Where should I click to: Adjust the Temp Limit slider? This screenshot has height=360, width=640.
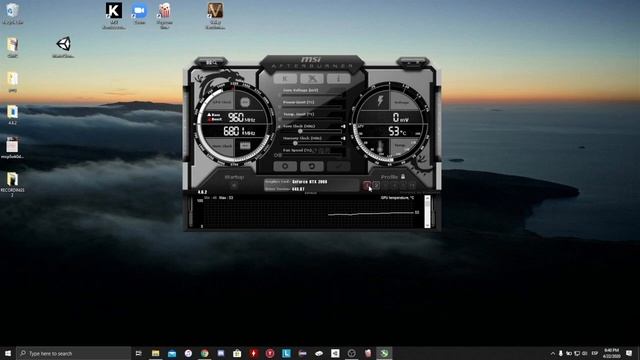312,119
